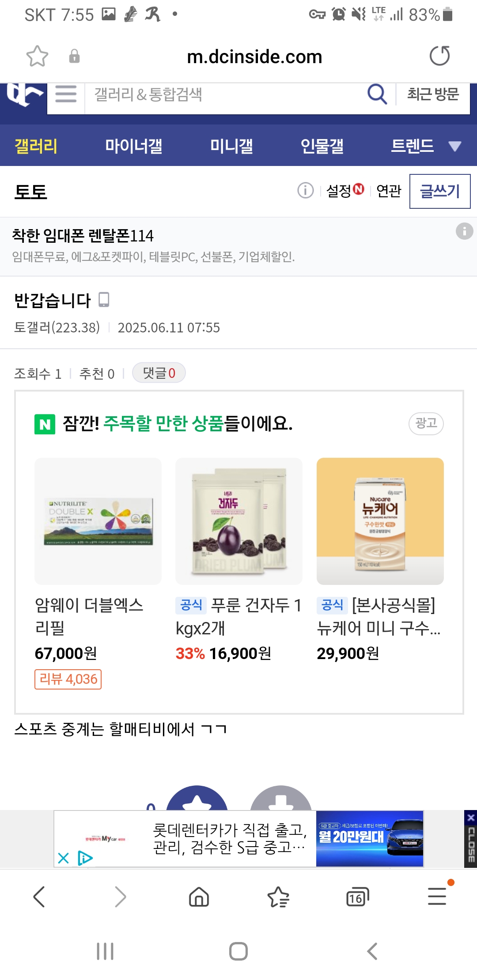Viewport: 477px width, 980px height.
Task: Open the 설정 settings link
Action: (339, 191)
